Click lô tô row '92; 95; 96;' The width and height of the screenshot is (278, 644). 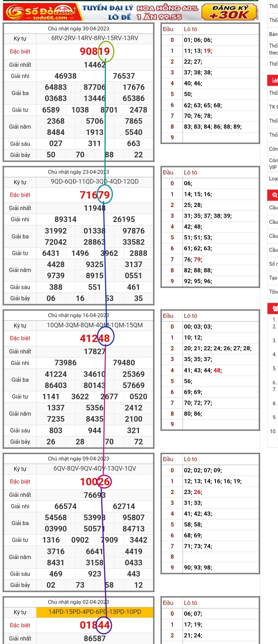[198, 281]
